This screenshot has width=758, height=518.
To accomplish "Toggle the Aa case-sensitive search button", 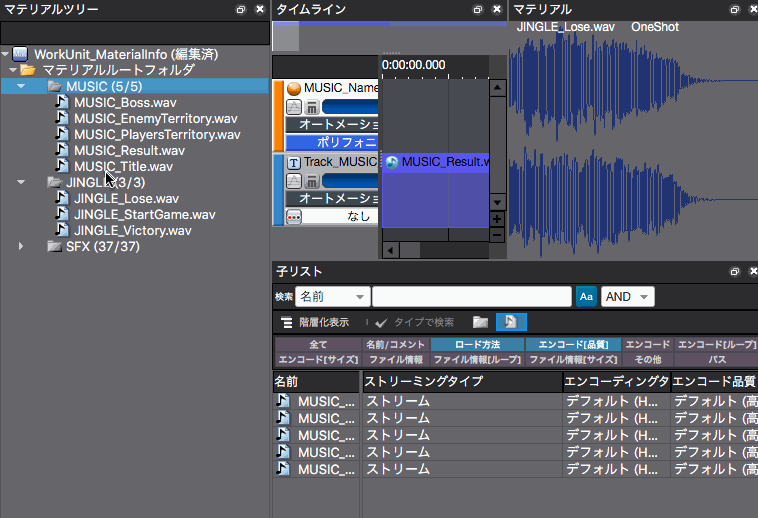I will click(586, 297).
